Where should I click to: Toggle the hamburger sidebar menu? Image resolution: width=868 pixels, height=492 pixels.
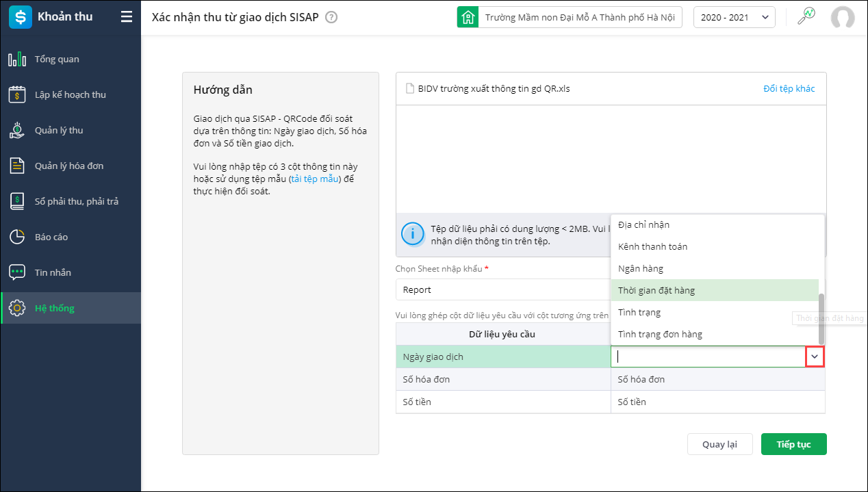coord(127,17)
